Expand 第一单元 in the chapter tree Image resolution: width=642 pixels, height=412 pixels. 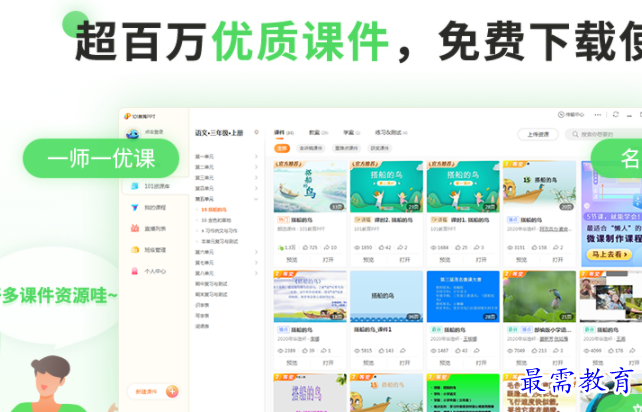pyautogui.click(x=257, y=156)
